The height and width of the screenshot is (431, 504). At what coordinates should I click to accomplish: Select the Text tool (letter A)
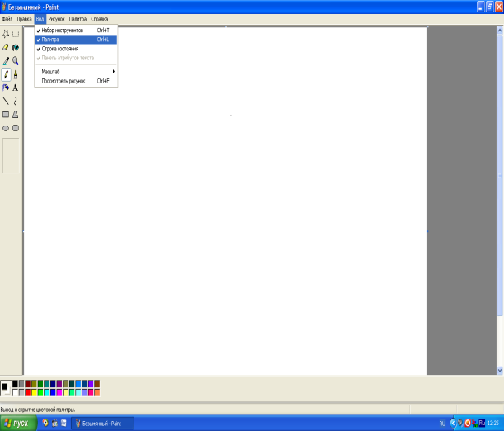tap(16, 88)
